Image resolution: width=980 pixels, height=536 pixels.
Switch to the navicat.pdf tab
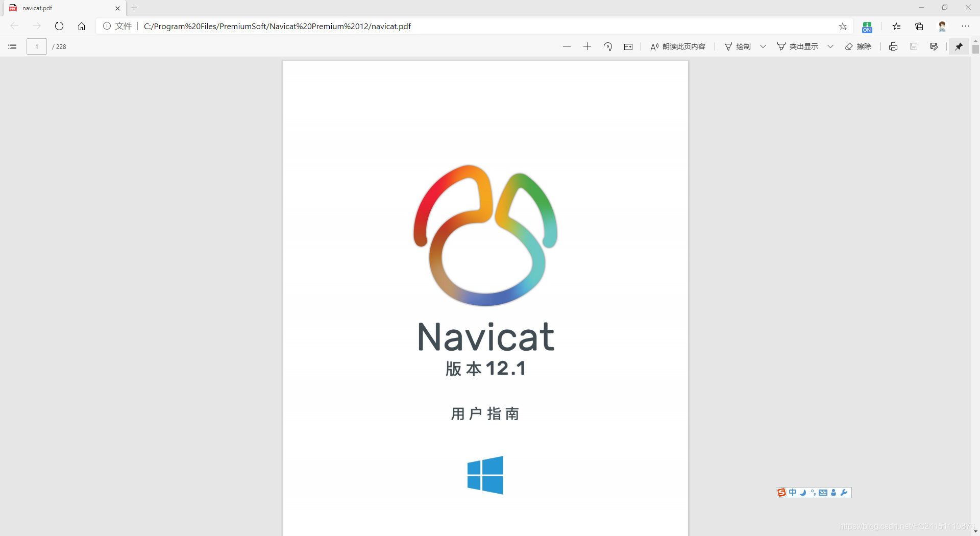(56, 8)
